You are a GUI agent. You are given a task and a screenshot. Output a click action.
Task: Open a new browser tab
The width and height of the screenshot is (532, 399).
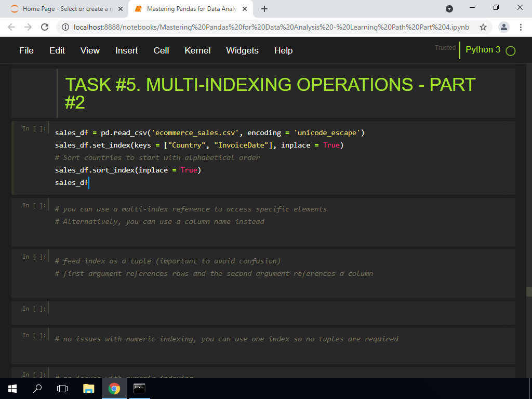pos(264,9)
